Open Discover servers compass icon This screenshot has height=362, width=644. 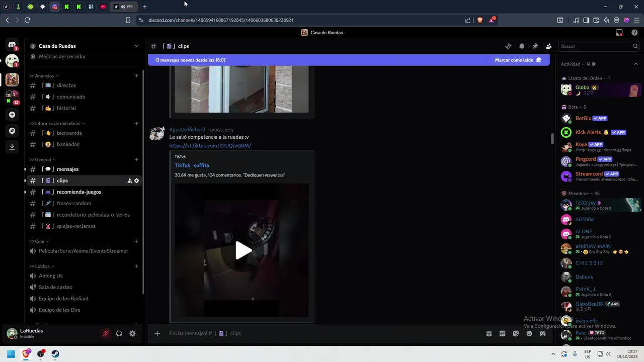pyautogui.click(x=12, y=131)
